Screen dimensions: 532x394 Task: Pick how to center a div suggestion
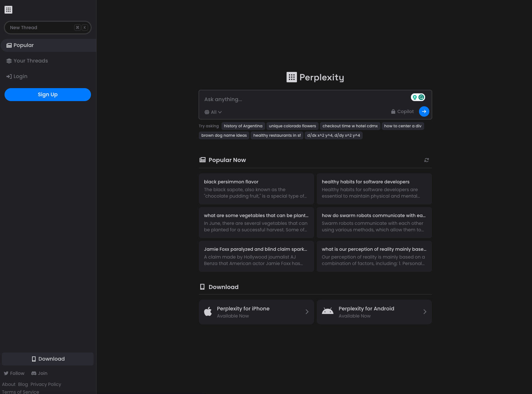click(x=403, y=126)
